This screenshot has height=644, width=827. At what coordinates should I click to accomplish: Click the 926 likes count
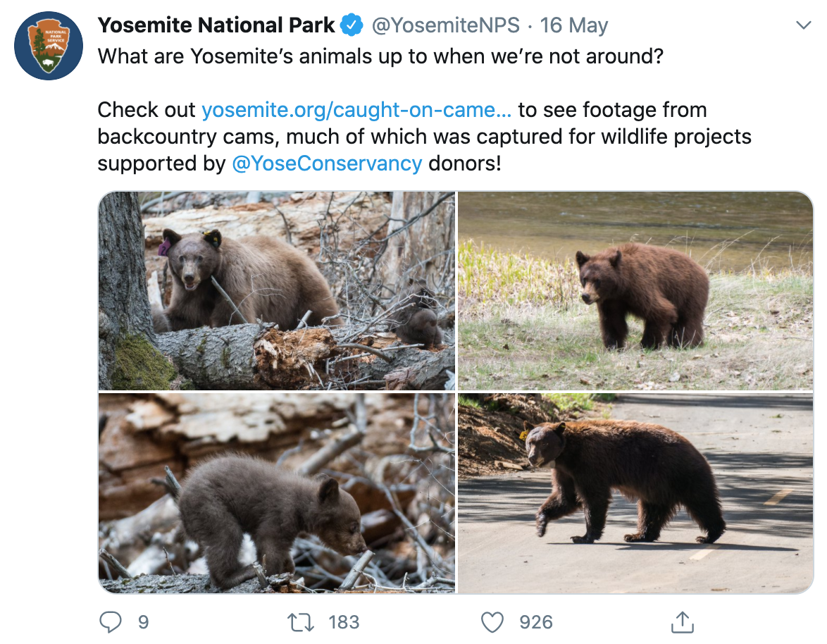(x=536, y=622)
